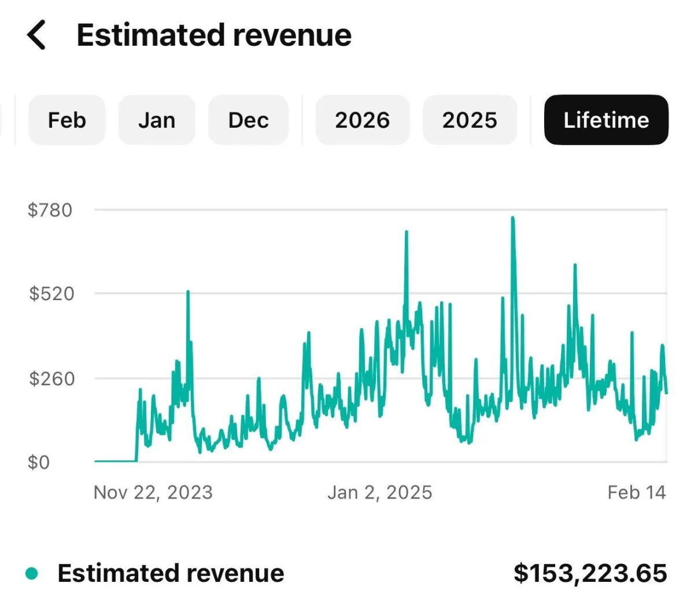Image resolution: width=694 pixels, height=616 pixels.
Task: Select the Jan month filter
Action: coord(157,120)
